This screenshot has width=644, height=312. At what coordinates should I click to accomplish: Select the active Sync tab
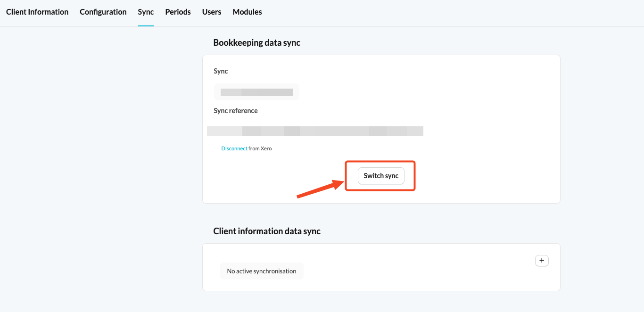pos(146,12)
